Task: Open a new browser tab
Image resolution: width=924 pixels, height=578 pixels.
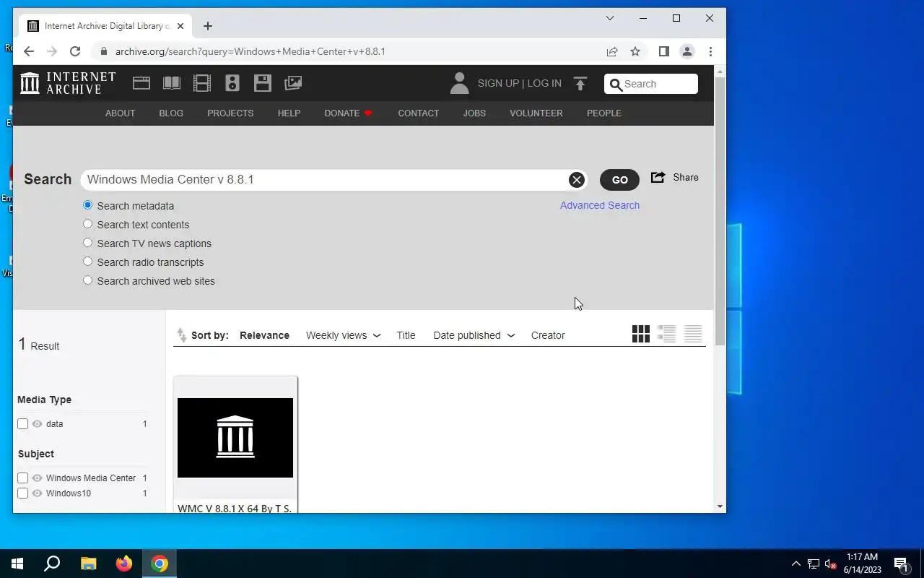Action: (208, 26)
